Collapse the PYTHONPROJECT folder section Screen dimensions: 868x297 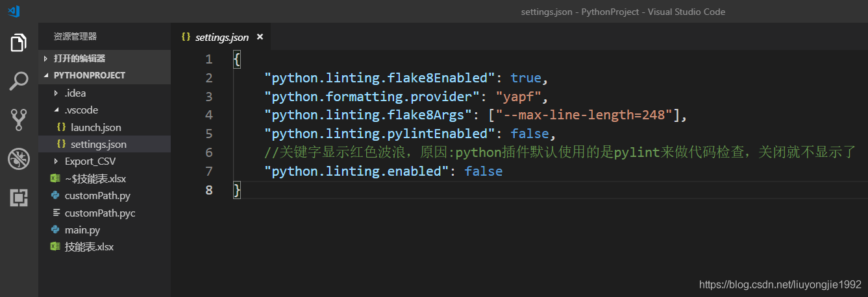click(x=46, y=75)
